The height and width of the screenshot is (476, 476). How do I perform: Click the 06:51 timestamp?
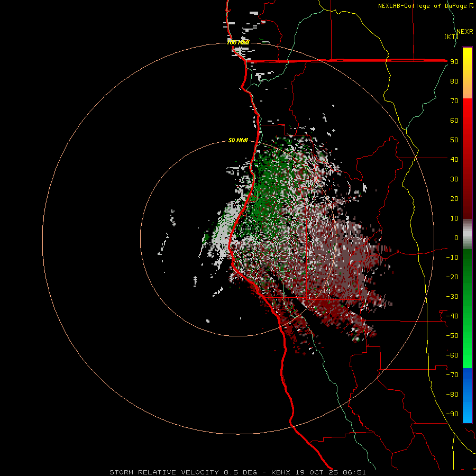click(354, 472)
